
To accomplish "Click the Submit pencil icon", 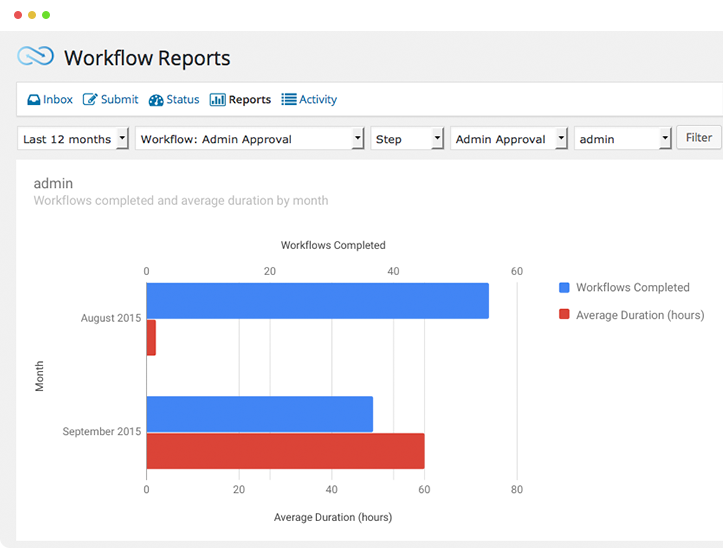I will tap(90, 100).
